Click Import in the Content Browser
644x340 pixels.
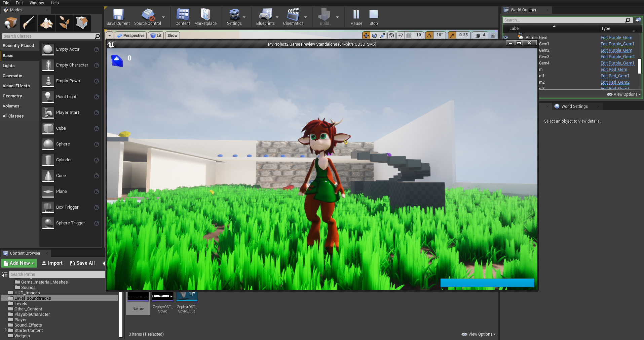[52, 263]
